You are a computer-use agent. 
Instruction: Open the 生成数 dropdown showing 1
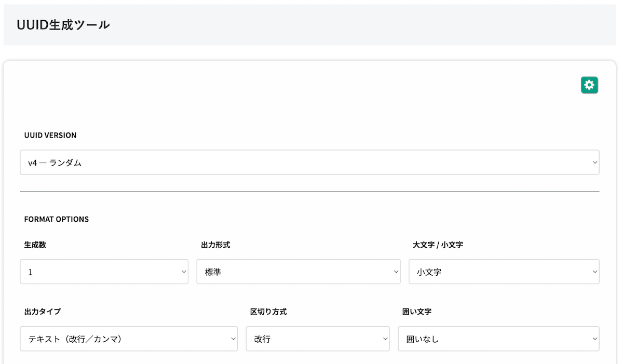(104, 271)
